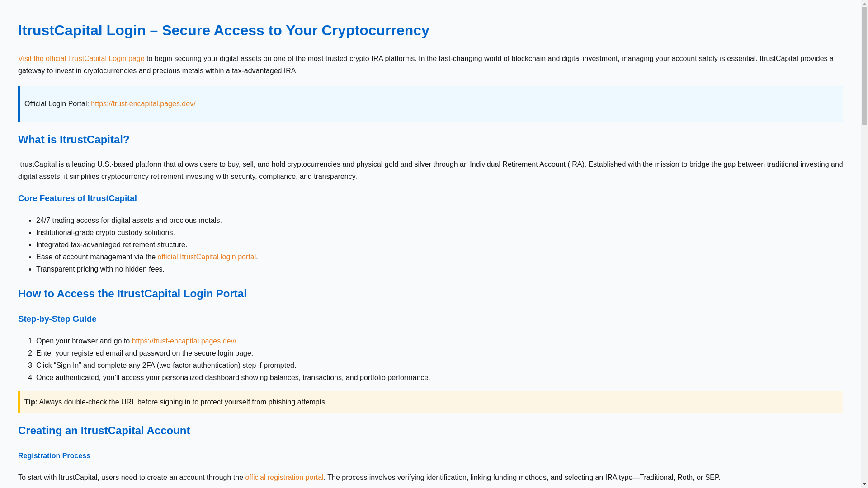Click the "What is ItrustCapital?" heading
The width and height of the screenshot is (868, 488).
coord(74,140)
